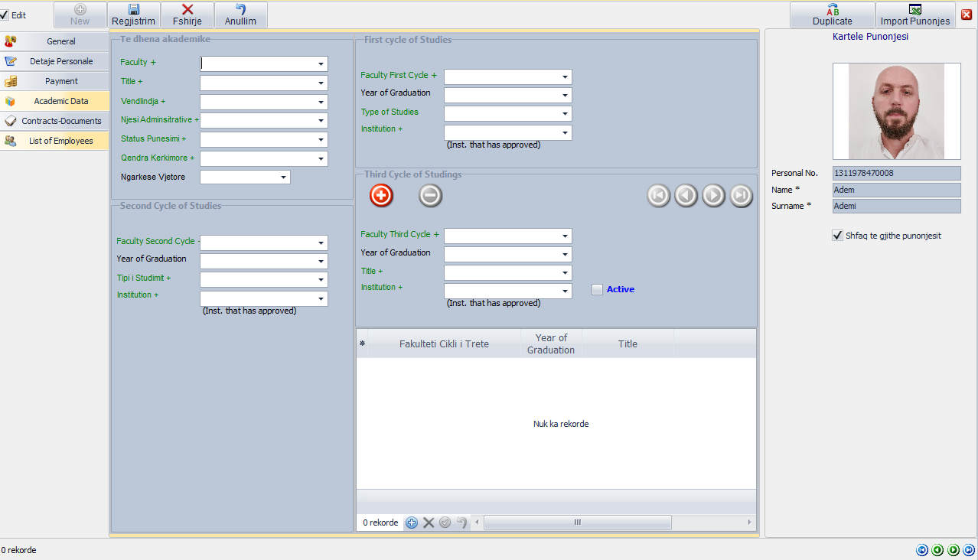Click the grid horizontal scrollbar thumb
The image size is (978, 560).
click(x=578, y=523)
